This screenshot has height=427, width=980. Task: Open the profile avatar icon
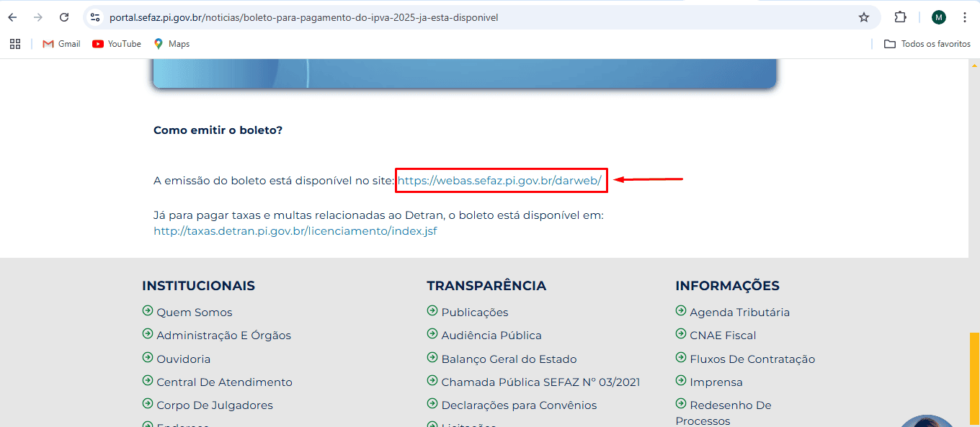click(x=938, y=17)
